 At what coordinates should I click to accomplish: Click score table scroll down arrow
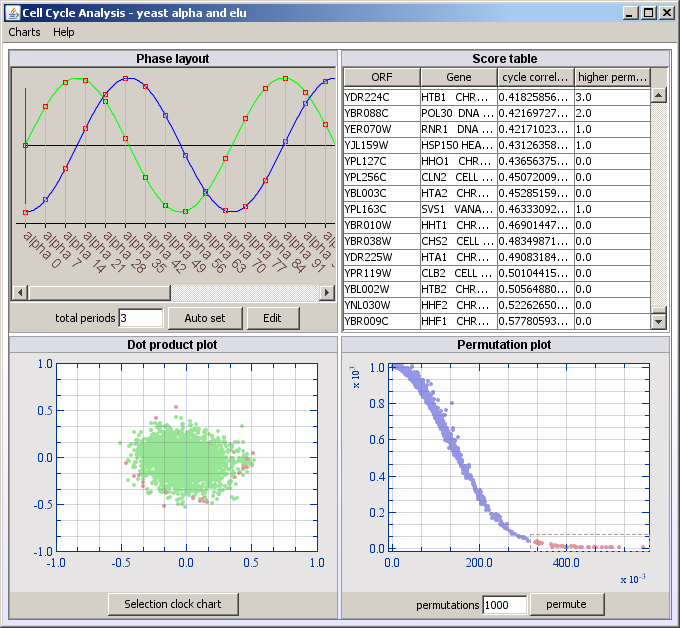(x=659, y=321)
